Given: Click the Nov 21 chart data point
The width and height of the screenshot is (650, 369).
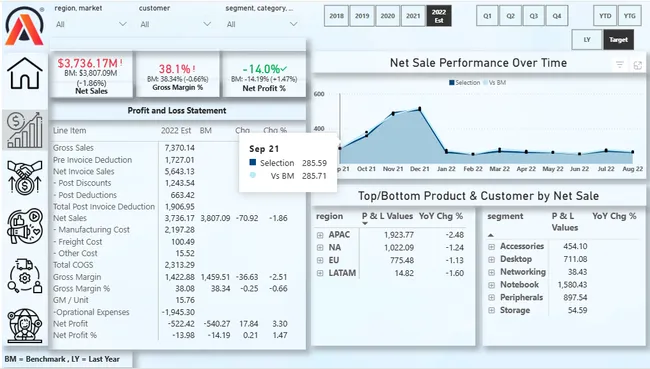Looking at the screenshot, I should pyautogui.click(x=393, y=113).
